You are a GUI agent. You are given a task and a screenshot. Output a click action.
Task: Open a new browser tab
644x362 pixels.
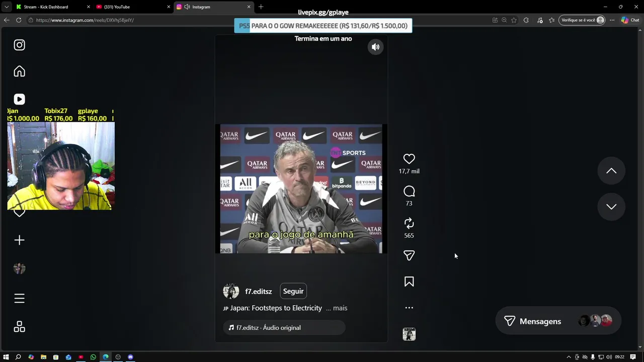[261, 7]
